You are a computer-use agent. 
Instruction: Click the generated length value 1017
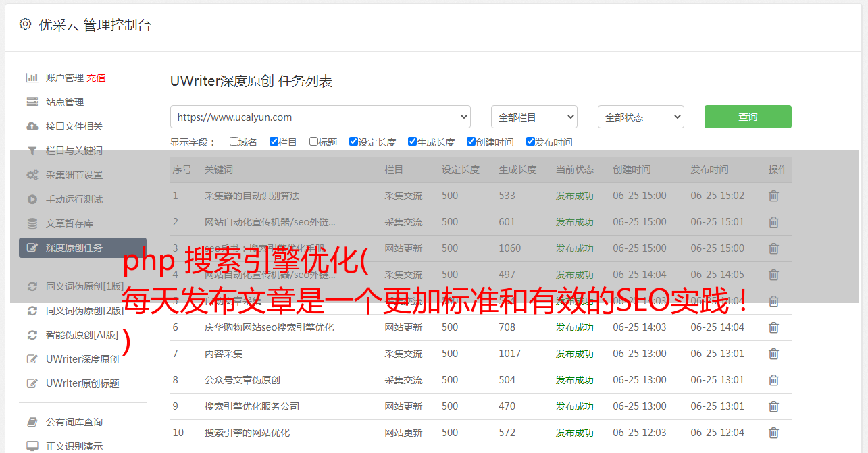click(510, 354)
